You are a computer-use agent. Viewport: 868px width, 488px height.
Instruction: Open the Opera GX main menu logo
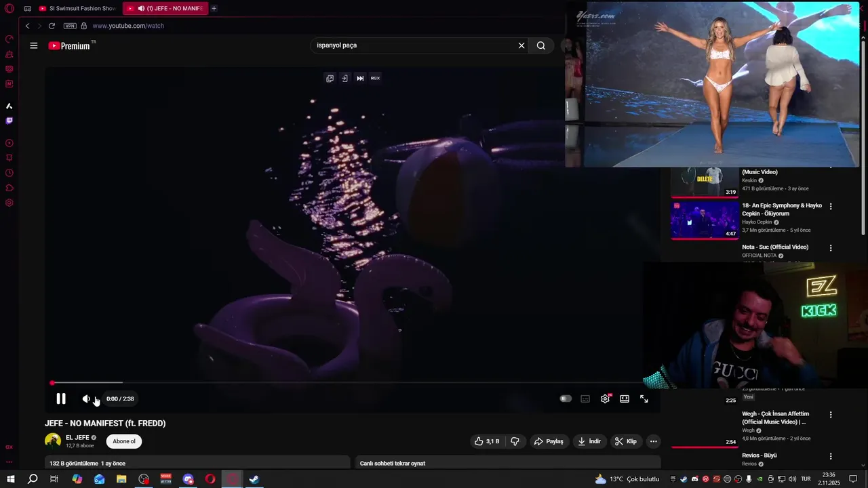(x=9, y=9)
